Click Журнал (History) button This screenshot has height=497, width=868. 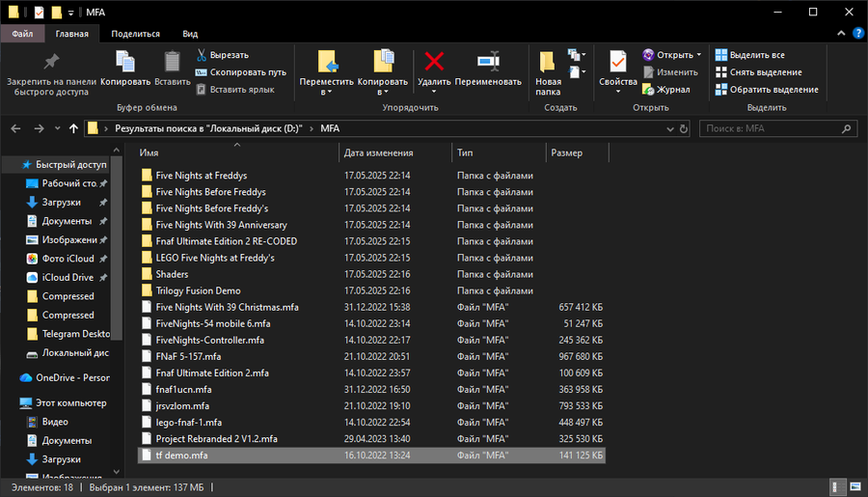pyautogui.click(x=666, y=89)
